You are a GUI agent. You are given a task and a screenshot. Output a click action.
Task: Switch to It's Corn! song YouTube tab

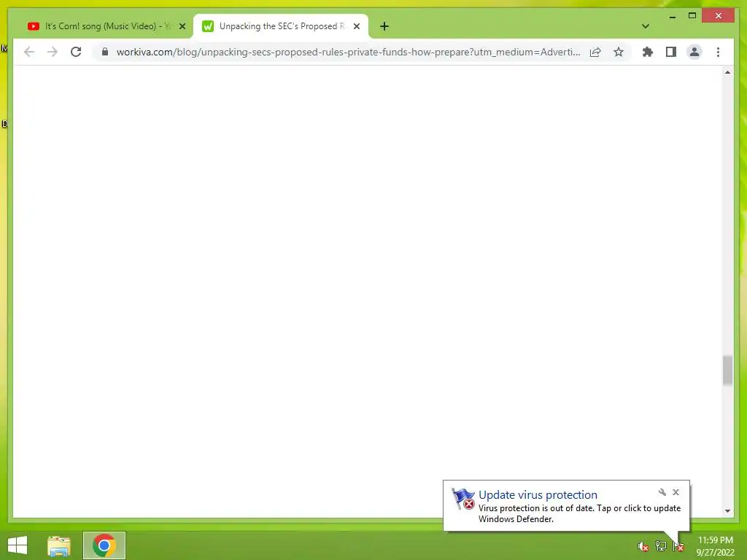(106, 26)
